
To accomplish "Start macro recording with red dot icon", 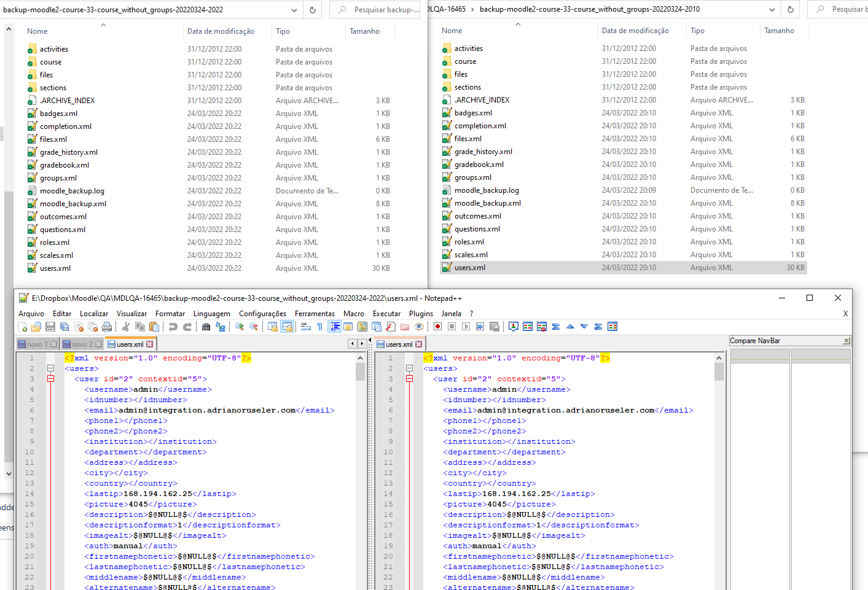I will coord(437,327).
